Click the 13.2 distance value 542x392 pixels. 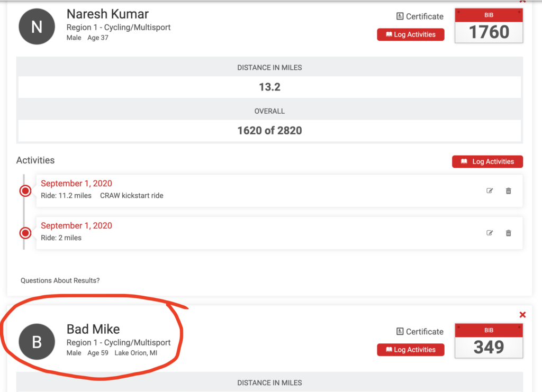click(x=269, y=87)
